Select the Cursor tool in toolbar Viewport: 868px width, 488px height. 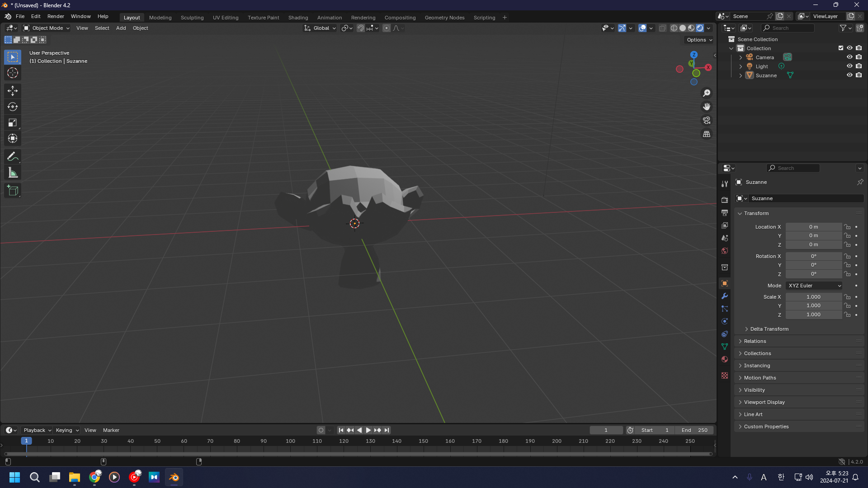(x=13, y=73)
